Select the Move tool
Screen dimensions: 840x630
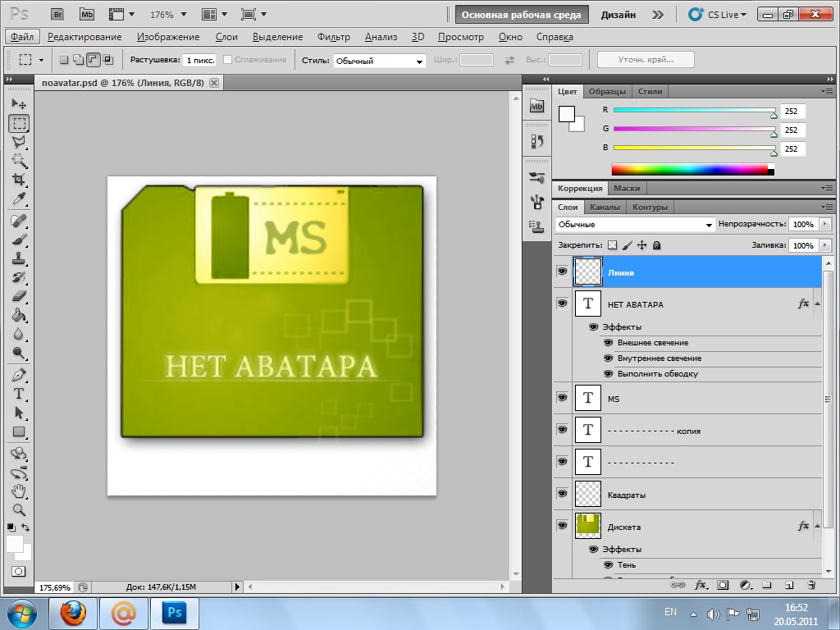(x=19, y=104)
